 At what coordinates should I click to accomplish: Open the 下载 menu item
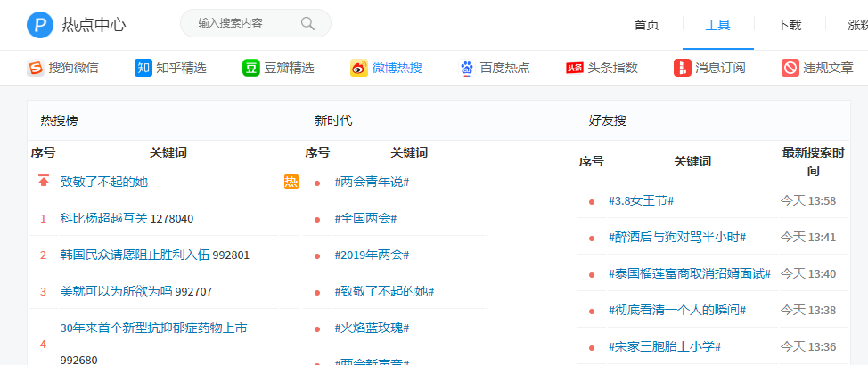tap(789, 25)
